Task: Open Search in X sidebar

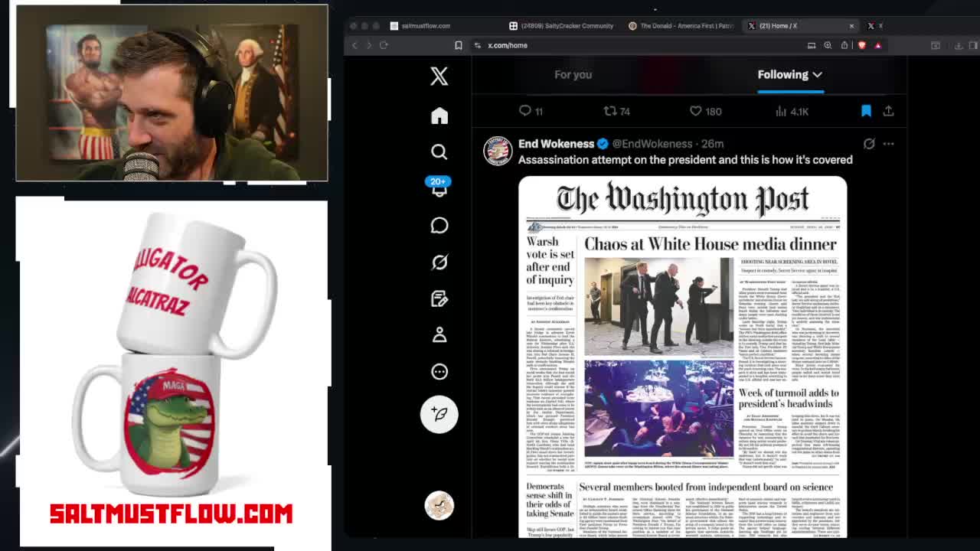Action: (439, 152)
